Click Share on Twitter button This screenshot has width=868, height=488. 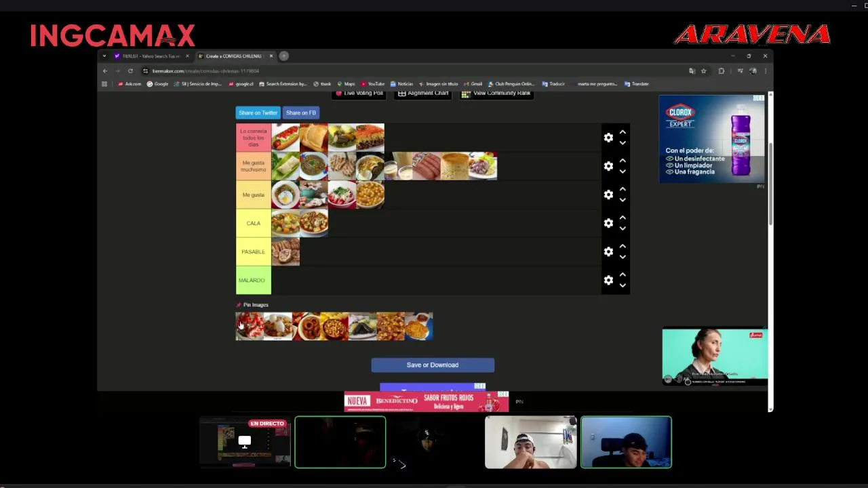(x=258, y=113)
